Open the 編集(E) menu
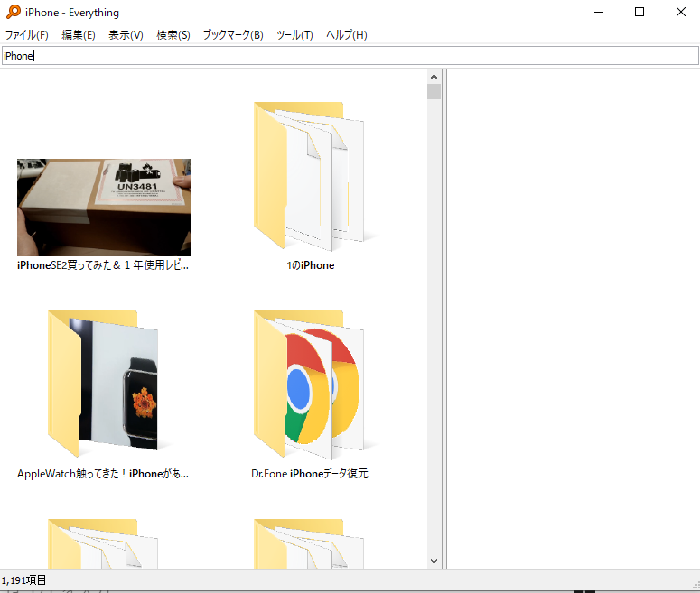This screenshot has width=700, height=593. 78,35
